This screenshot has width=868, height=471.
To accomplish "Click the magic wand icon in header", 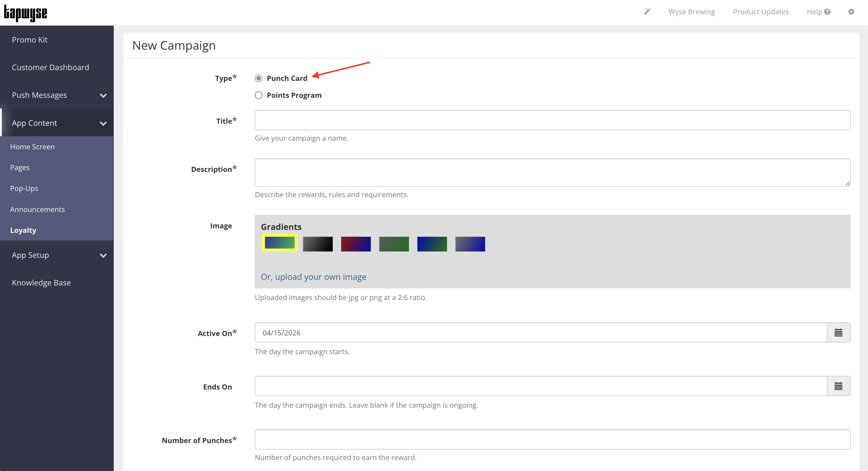I will pyautogui.click(x=647, y=12).
